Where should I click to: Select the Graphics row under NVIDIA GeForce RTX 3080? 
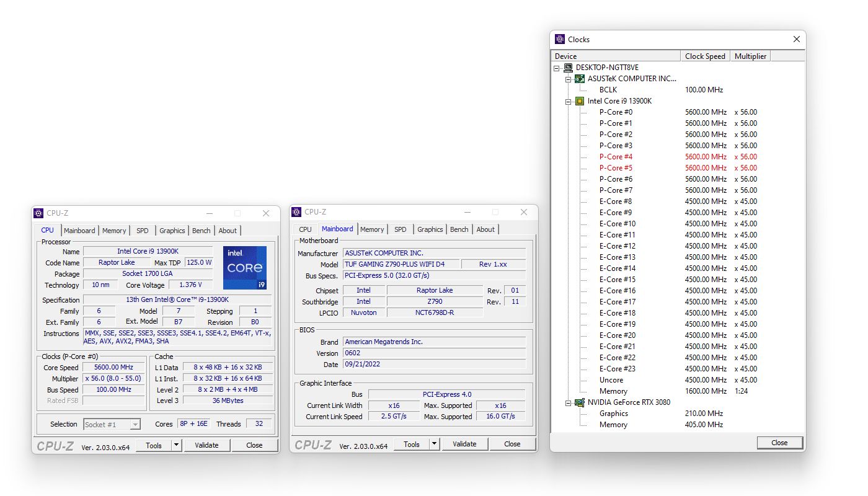(x=678, y=414)
